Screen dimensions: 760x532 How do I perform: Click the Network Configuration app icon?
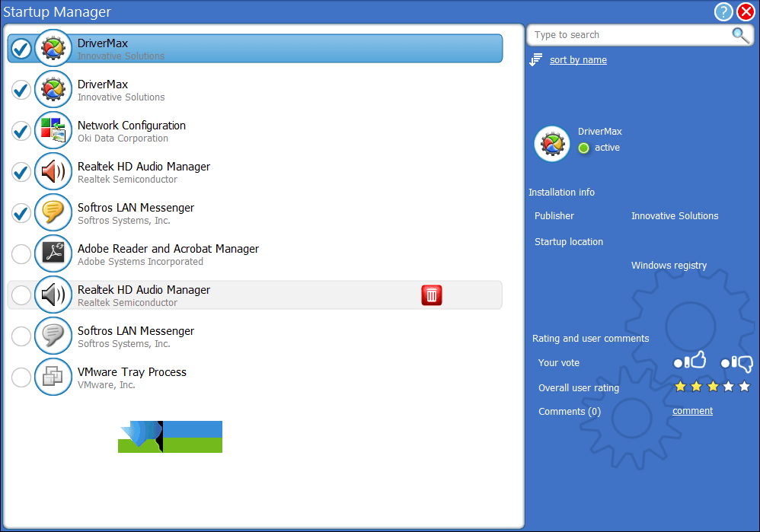click(x=53, y=130)
